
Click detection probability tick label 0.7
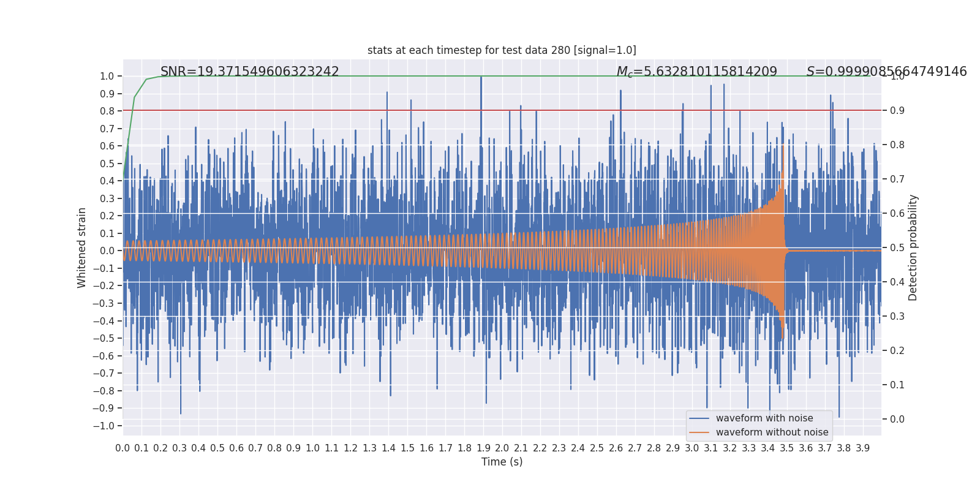coord(897,179)
